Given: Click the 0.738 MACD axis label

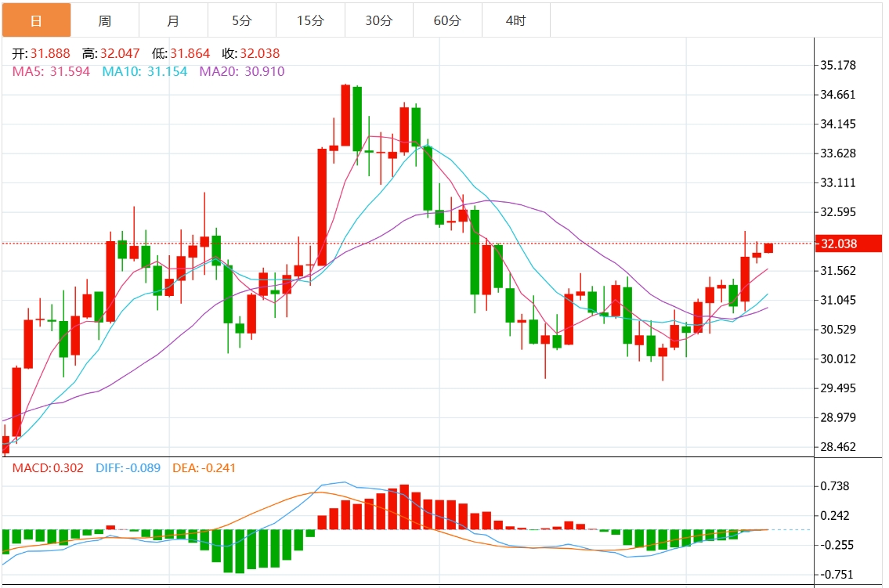Looking at the screenshot, I should pos(835,486).
